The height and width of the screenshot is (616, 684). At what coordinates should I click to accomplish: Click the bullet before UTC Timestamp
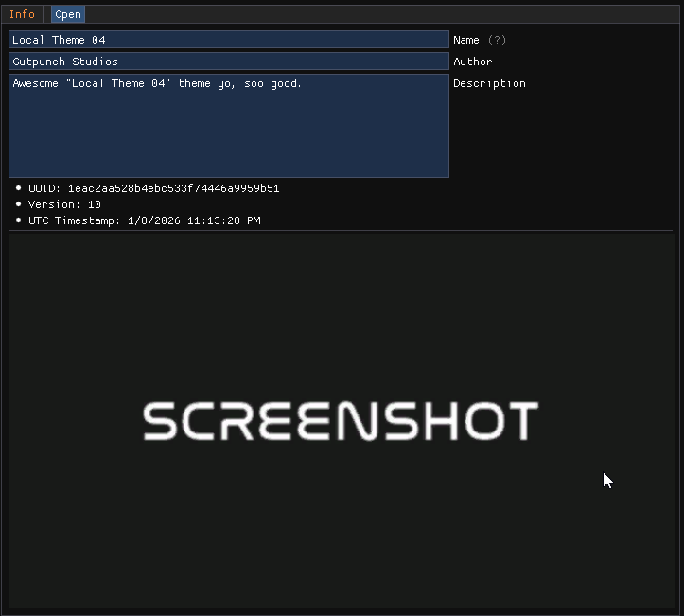19,220
